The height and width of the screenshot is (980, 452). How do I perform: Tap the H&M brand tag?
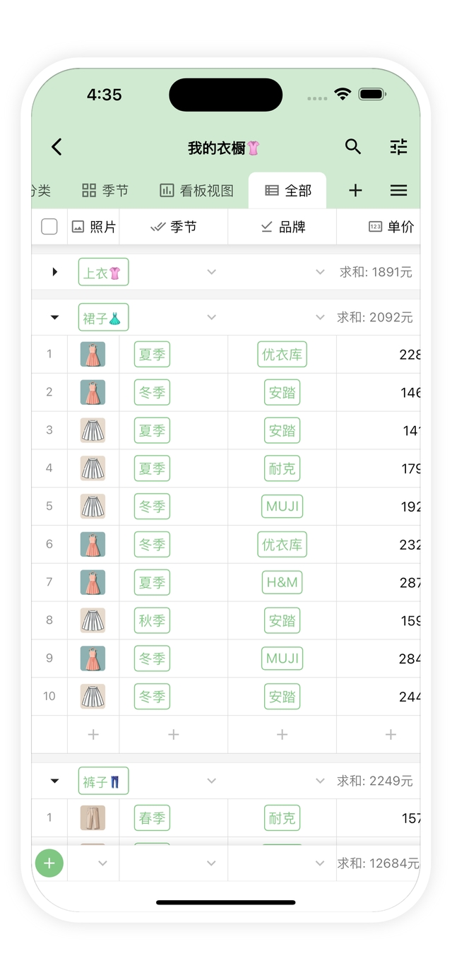(282, 583)
